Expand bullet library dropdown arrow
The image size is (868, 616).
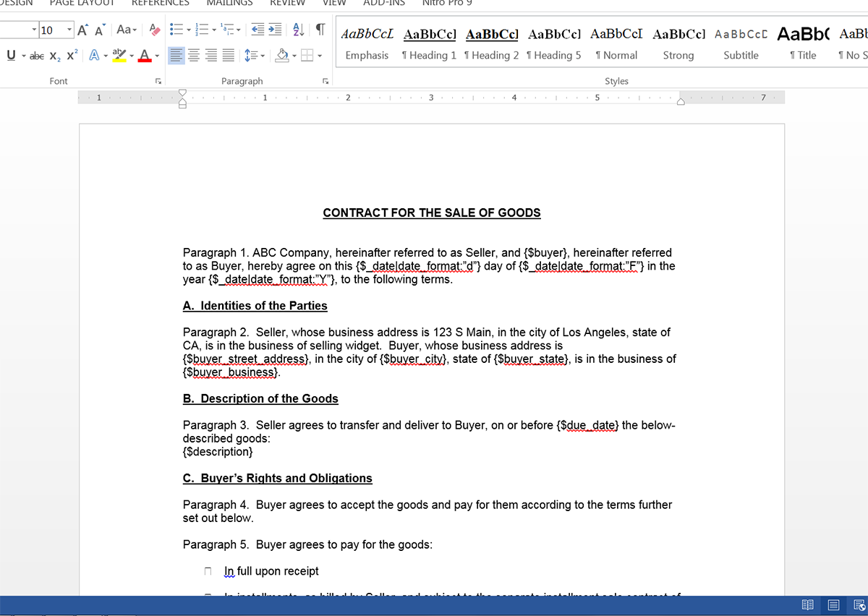[x=188, y=30]
